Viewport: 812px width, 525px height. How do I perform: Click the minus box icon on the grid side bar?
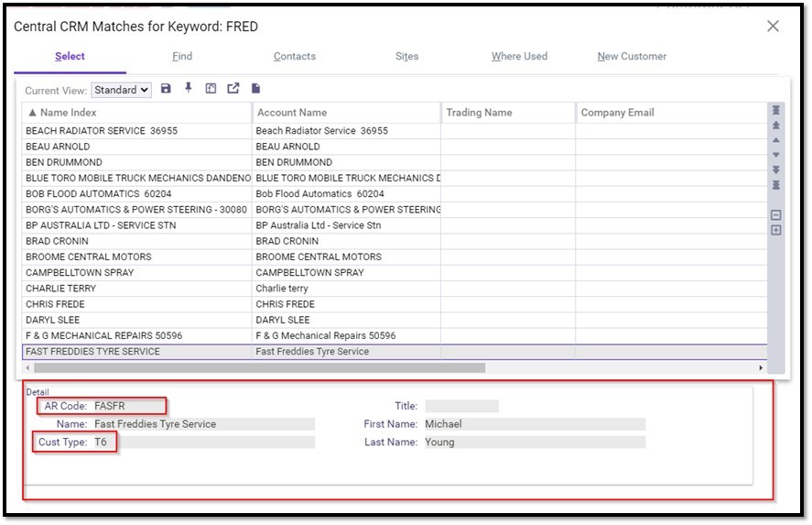click(x=775, y=215)
